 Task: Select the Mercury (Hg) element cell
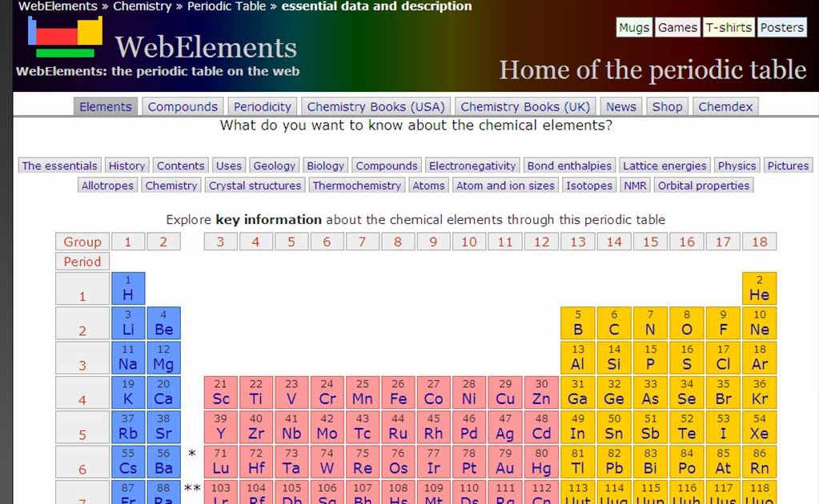point(542,462)
